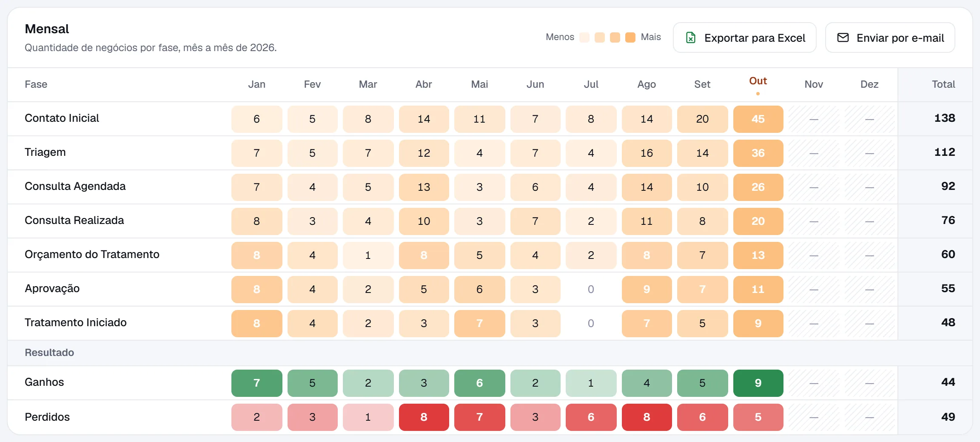The width and height of the screenshot is (980, 442).
Task: Select Consulta Agendada Abr cell showing 13
Action: coord(424,187)
